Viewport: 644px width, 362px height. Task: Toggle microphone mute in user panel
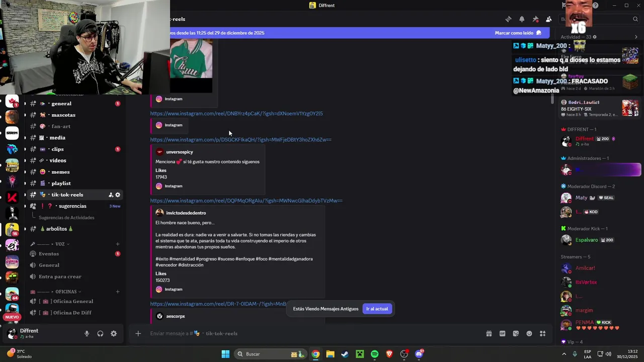point(87,333)
